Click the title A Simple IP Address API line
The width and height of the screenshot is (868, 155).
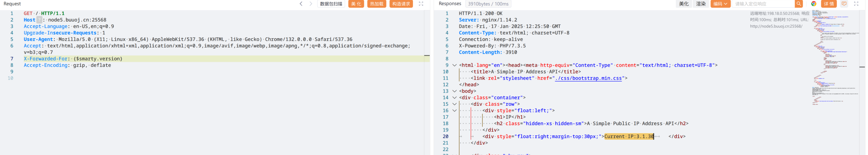coord(526,72)
